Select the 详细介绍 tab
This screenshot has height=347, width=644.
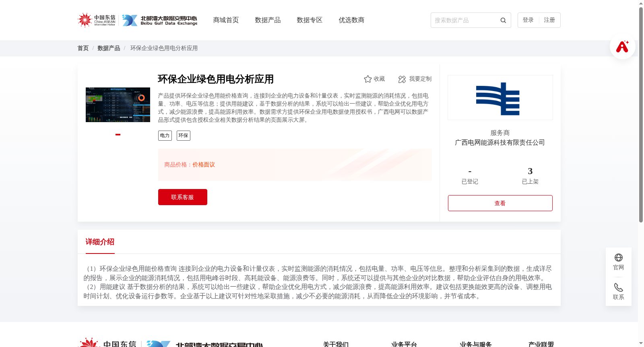pos(100,242)
